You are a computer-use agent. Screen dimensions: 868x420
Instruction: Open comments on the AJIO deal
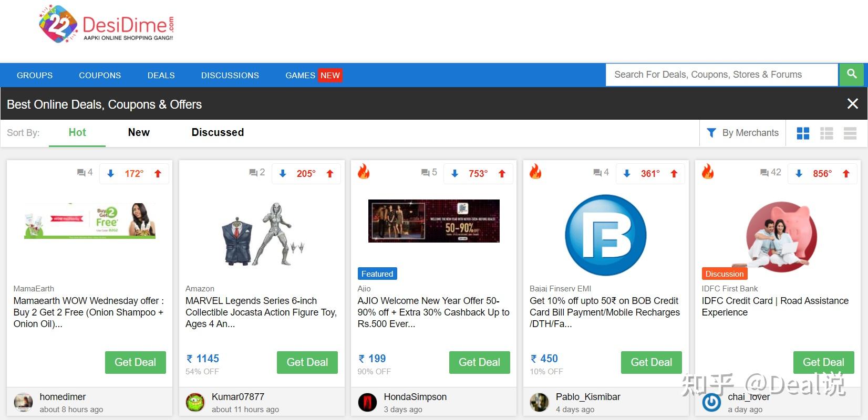[x=429, y=172]
